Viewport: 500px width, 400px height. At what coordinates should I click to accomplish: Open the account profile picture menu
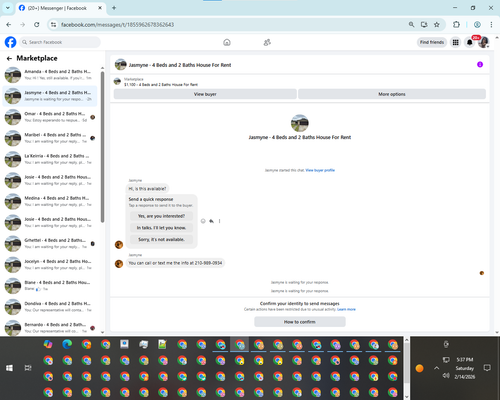[483, 42]
